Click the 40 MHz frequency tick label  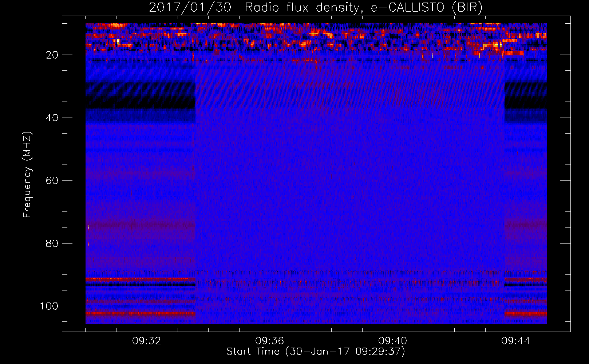click(x=52, y=118)
